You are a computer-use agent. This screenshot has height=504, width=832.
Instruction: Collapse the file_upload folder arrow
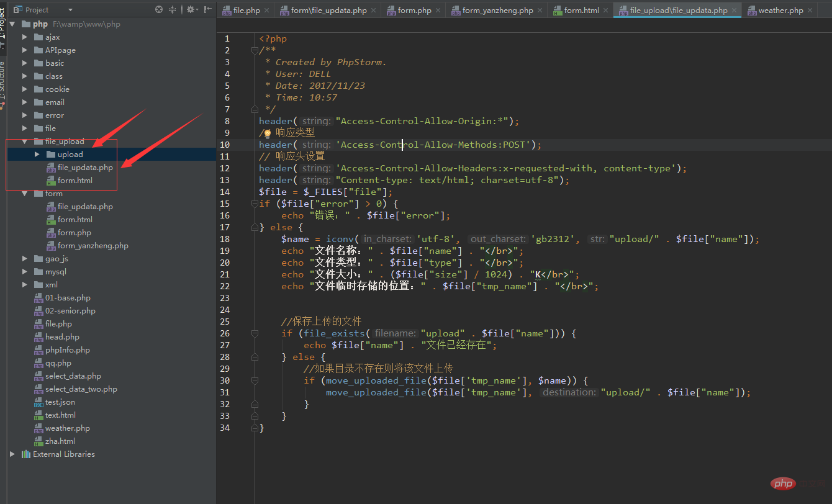pos(25,142)
